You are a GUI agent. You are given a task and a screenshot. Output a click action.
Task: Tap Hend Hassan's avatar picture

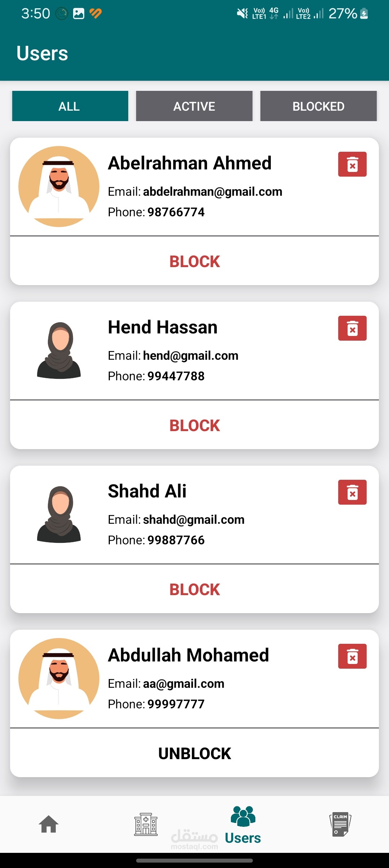coord(59,350)
